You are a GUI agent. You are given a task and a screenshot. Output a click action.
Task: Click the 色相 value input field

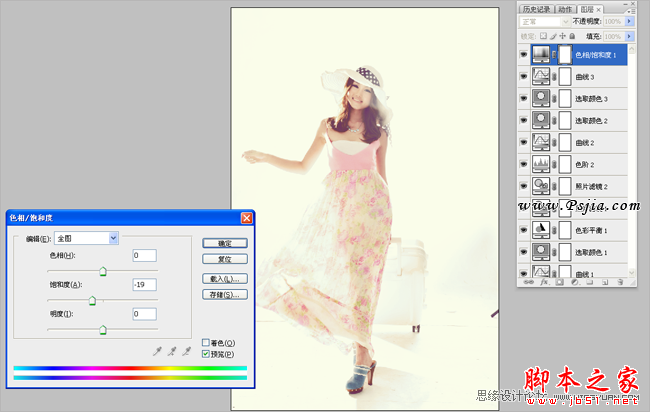[x=144, y=256]
